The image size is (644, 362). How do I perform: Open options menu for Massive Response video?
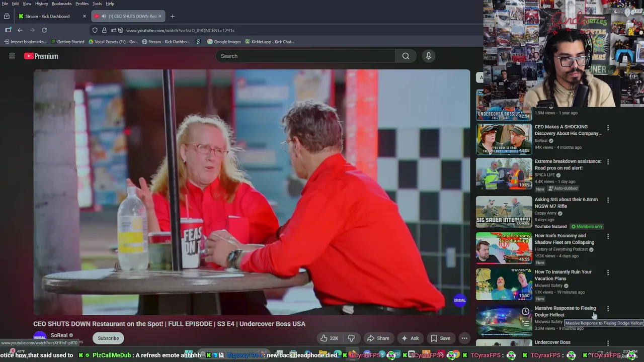click(x=608, y=309)
